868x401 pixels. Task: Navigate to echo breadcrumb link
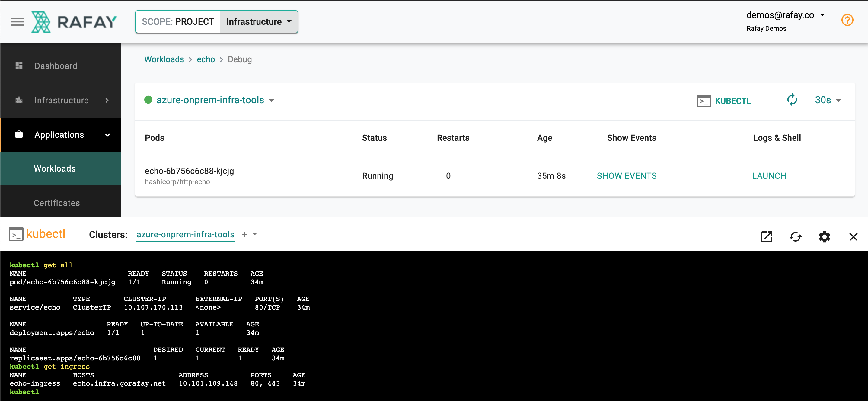[206, 59]
